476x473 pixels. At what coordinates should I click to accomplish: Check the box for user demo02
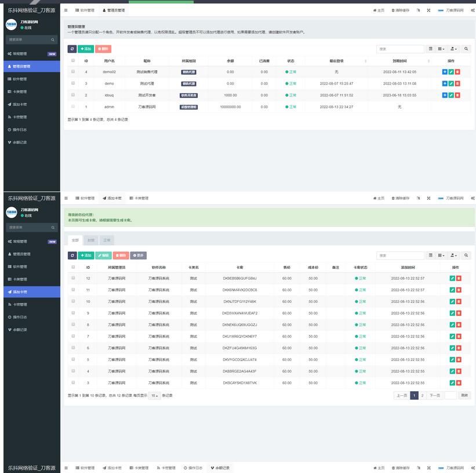[x=73, y=71]
